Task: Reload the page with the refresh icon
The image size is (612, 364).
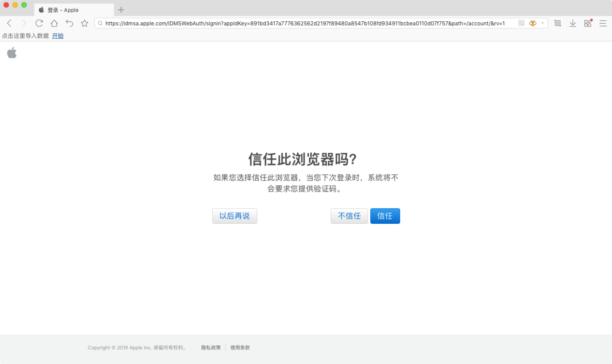Action: click(39, 23)
